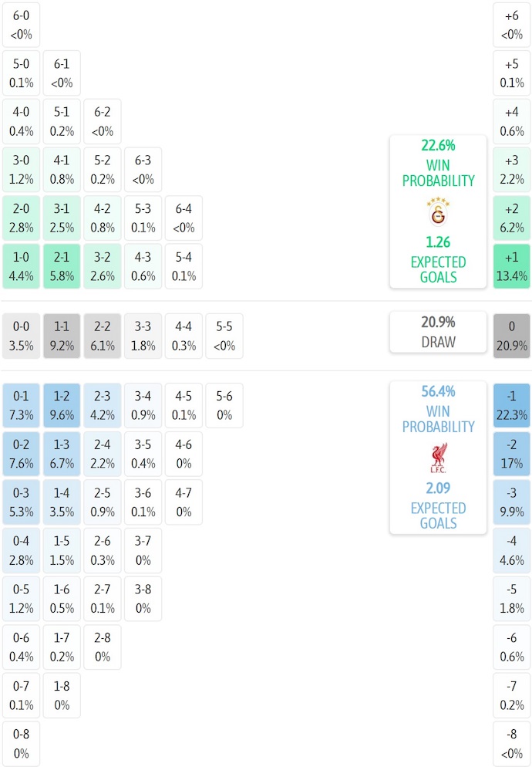Select the 2-2 draw cell
The height and width of the screenshot is (767, 532).
point(103,336)
